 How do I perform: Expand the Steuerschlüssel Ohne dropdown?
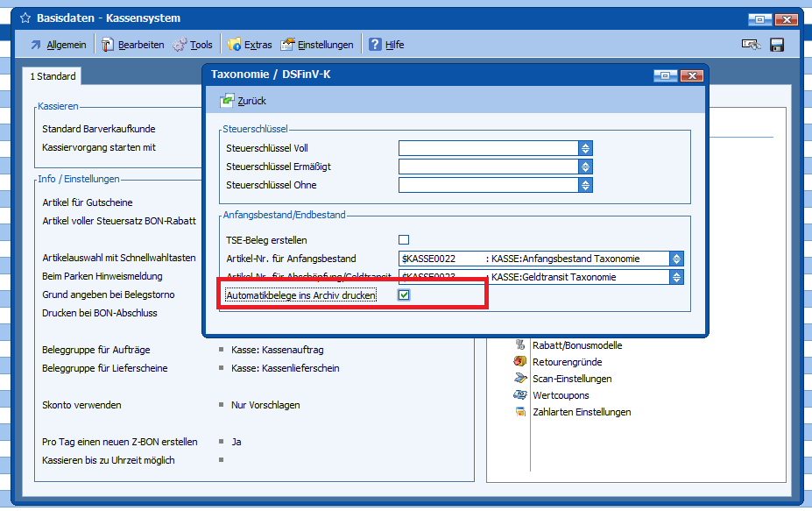tap(586, 185)
